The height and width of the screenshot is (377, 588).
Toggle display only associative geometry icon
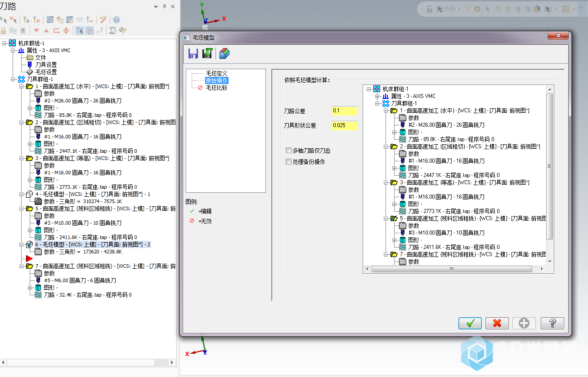pyautogui.click(x=90, y=31)
